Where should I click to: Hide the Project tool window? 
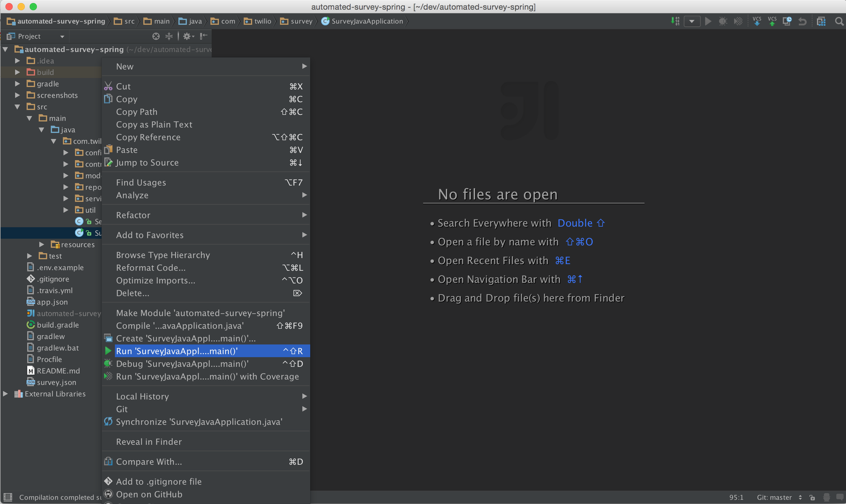203,36
